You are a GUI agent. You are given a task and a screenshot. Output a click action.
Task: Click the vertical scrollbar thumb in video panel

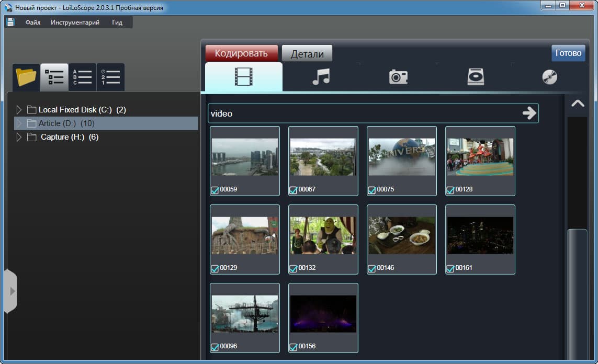577,293
